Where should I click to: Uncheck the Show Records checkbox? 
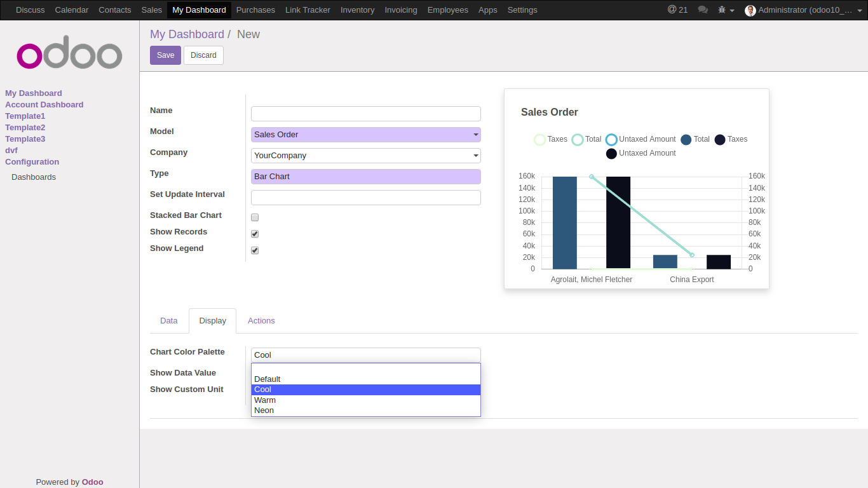point(255,234)
